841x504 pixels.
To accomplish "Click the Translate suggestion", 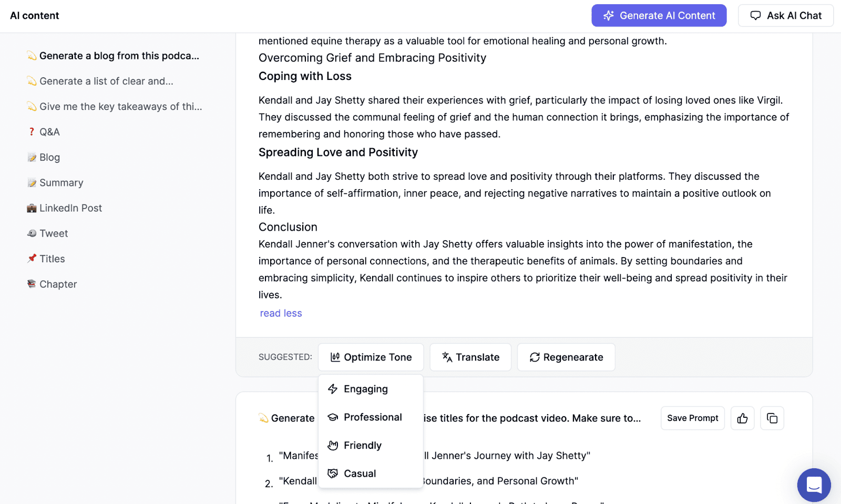I will (x=470, y=357).
